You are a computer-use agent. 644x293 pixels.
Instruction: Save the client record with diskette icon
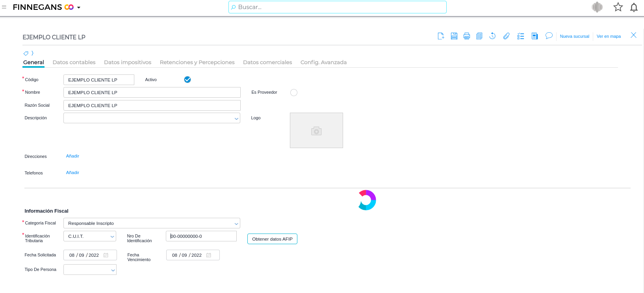click(454, 36)
